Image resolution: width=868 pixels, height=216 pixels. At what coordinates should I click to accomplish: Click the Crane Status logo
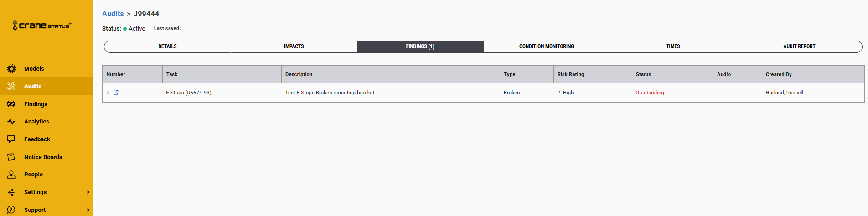[x=42, y=26]
